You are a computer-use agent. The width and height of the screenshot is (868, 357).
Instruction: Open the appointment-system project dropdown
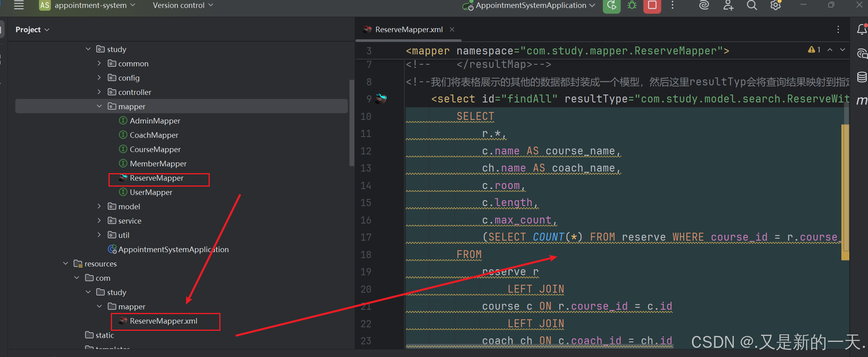[x=87, y=5]
